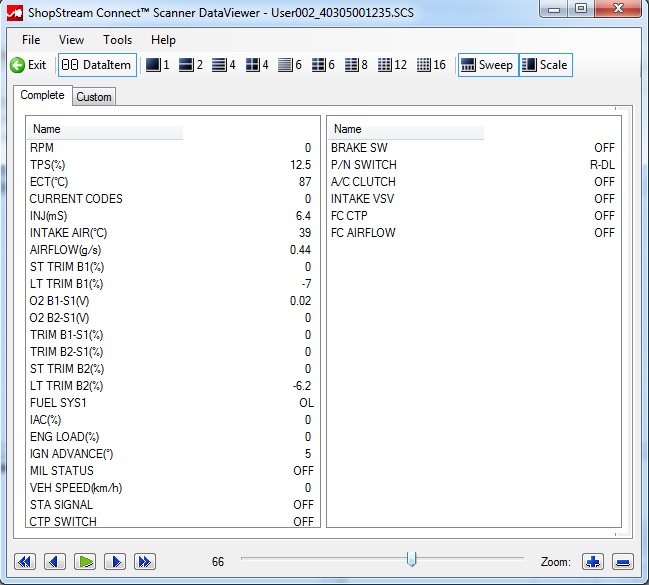649x585 pixels.
Task: Toggle the Sweep button
Action: [488, 65]
